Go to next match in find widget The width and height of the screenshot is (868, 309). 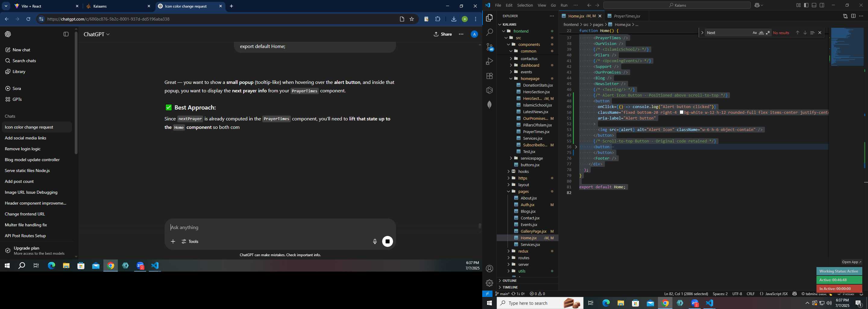click(x=805, y=33)
